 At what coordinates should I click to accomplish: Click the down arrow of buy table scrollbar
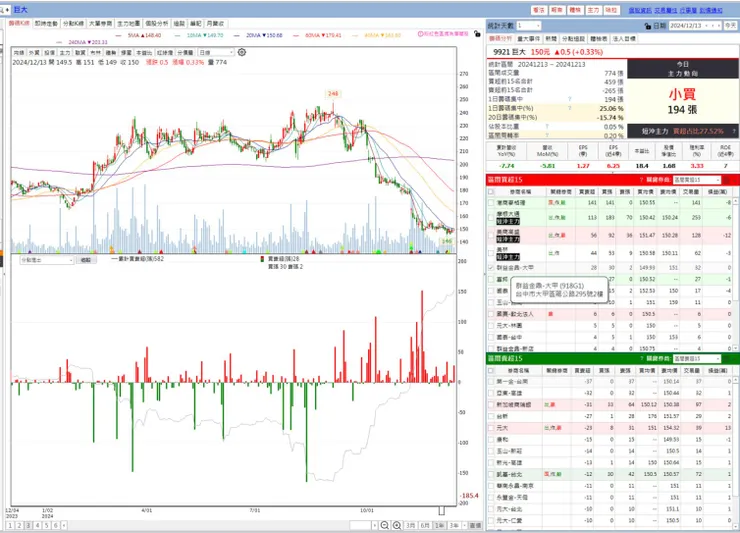[735, 348]
